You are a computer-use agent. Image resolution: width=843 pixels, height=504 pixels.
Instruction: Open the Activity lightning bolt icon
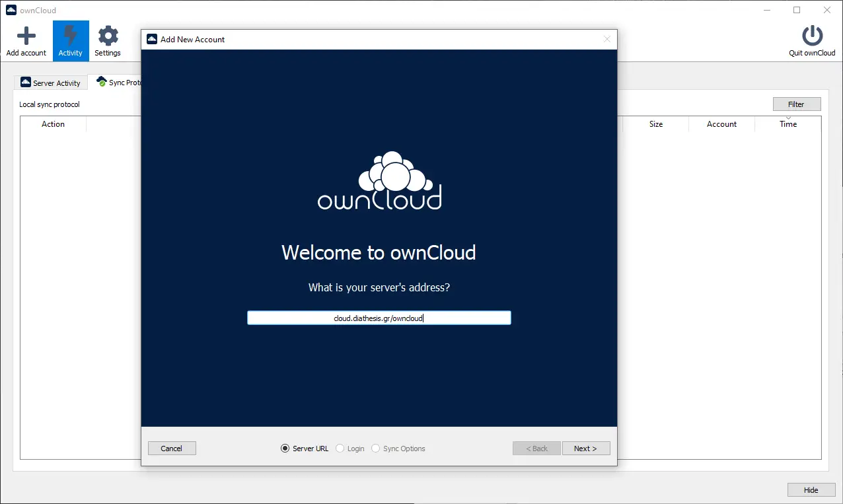(71, 36)
